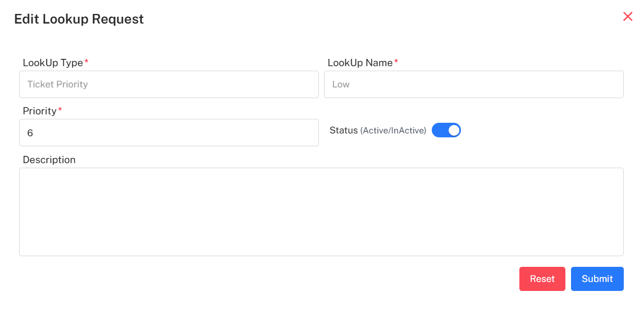The width and height of the screenshot is (644, 310).
Task: Click the LookUp Type field showing Ticket Priority
Action: pos(168,85)
